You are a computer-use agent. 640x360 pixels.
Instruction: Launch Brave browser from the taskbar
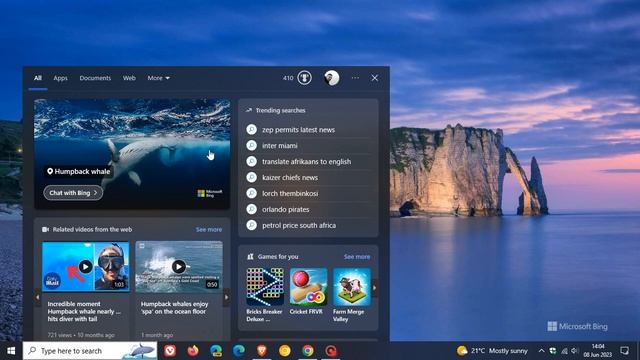pos(262,351)
